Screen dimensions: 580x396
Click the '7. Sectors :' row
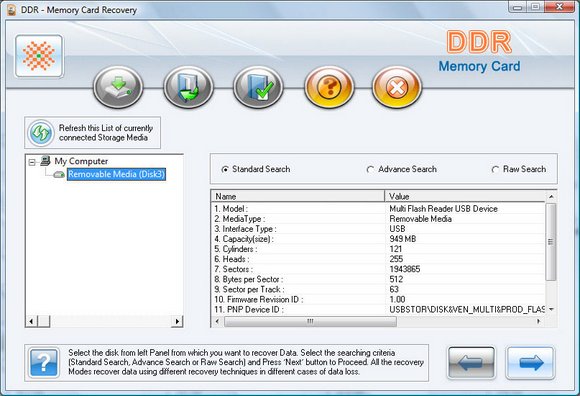(x=378, y=269)
